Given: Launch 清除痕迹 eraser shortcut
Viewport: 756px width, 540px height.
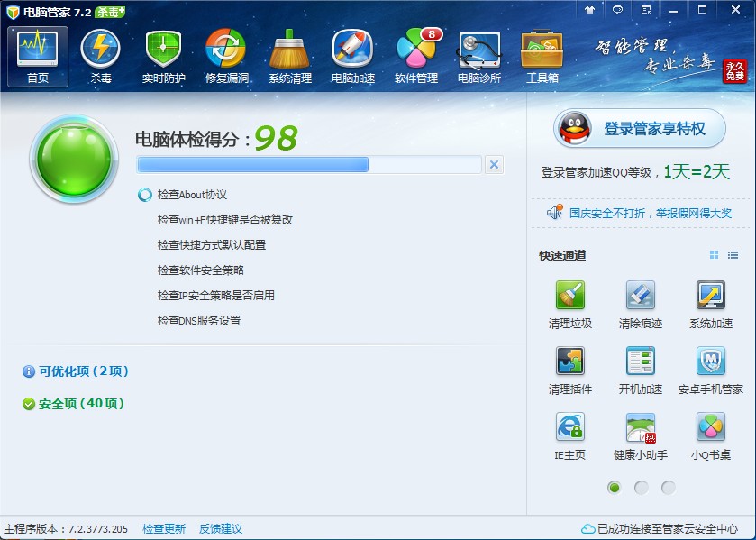Looking at the screenshot, I should (641, 304).
